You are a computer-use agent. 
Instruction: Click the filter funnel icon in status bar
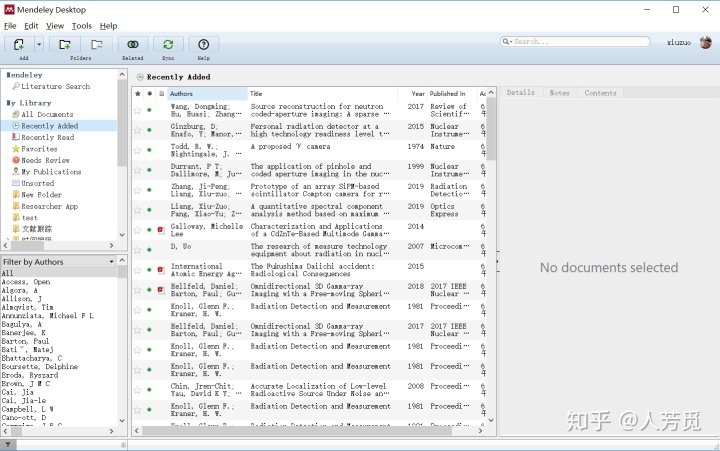click(8, 445)
